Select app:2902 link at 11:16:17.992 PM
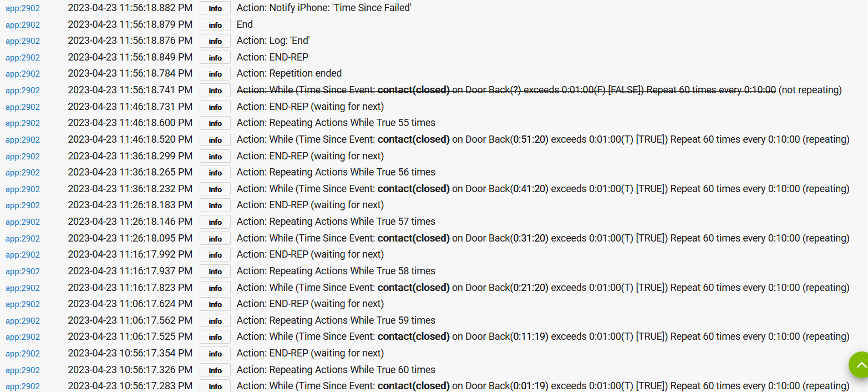The width and height of the screenshot is (868, 392). point(23,255)
